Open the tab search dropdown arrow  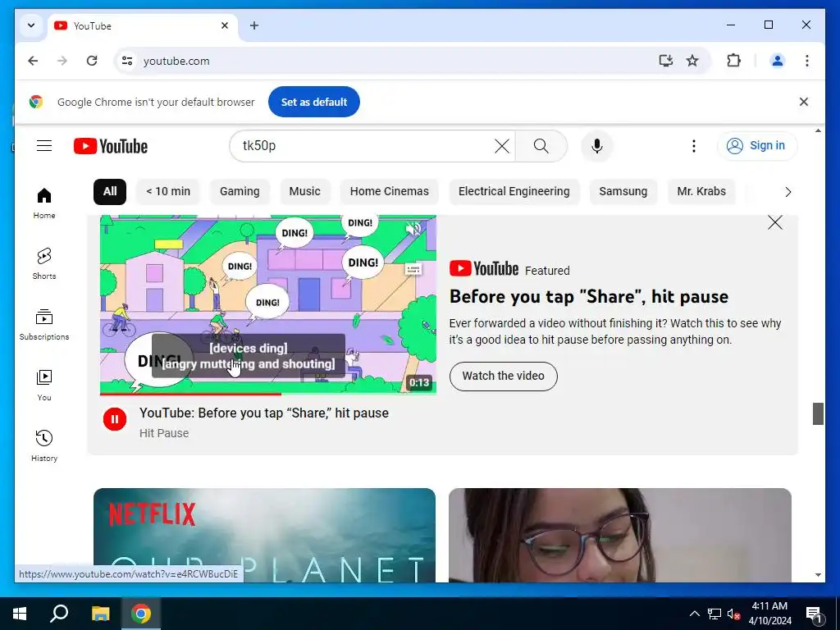coord(31,25)
